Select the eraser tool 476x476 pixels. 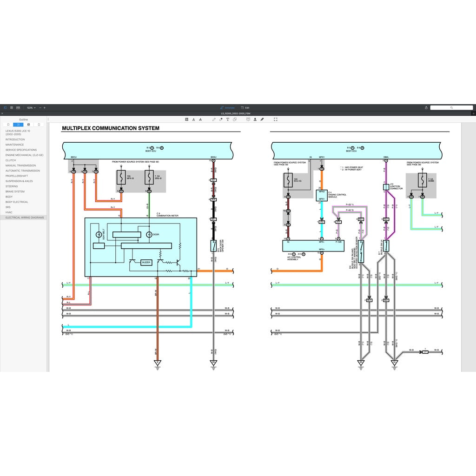(221, 119)
